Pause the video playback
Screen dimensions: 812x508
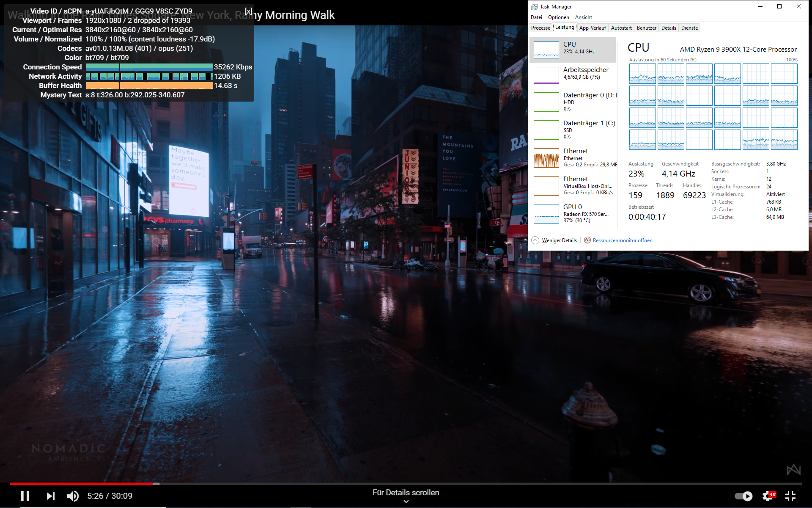pyautogui.click(x=25, y=496)
